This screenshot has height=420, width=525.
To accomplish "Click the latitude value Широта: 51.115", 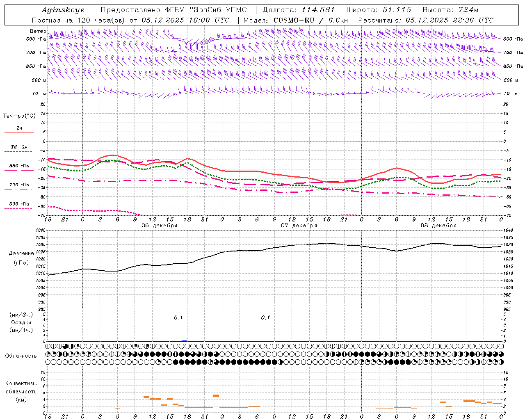I will pyautogui.click(x=379, y=10).
